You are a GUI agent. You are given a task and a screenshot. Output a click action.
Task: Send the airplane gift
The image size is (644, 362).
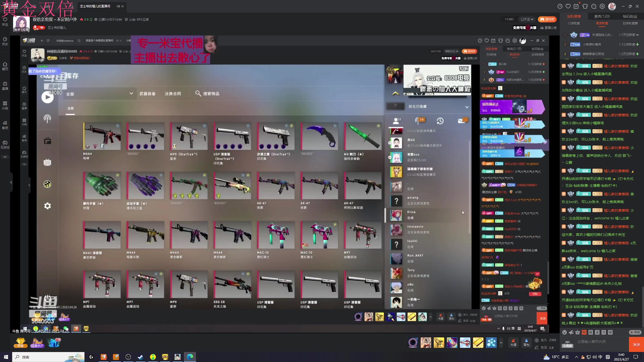(x=465, y=343)
